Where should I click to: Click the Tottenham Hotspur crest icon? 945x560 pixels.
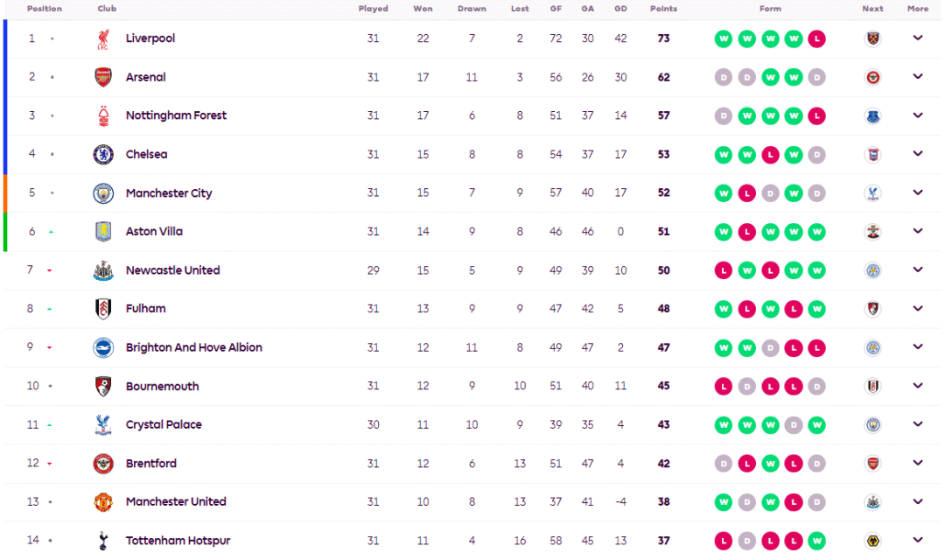(x=103, y=541)
